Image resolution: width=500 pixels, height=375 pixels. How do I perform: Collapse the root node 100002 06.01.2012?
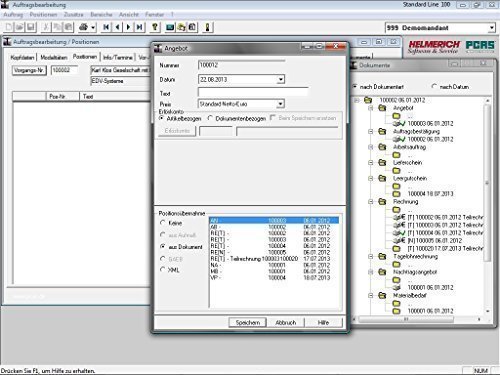point(356,100)
